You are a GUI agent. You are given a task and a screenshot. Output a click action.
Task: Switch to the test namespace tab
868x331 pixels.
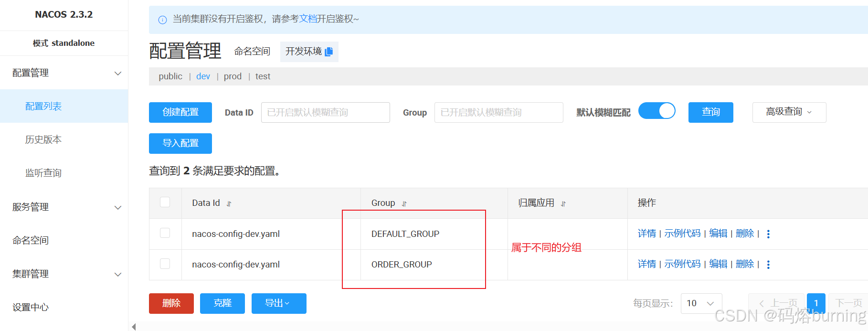(263, 76)
